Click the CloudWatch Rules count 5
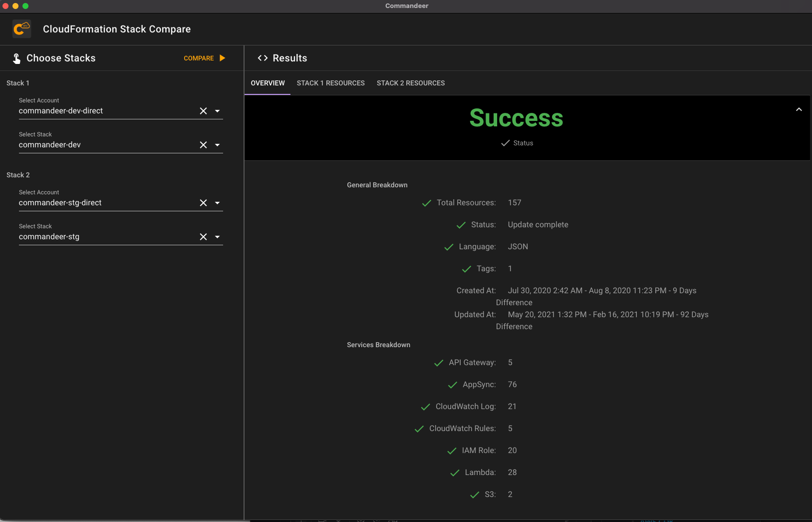This screenshot has width=812, height=522. [510, 429]
